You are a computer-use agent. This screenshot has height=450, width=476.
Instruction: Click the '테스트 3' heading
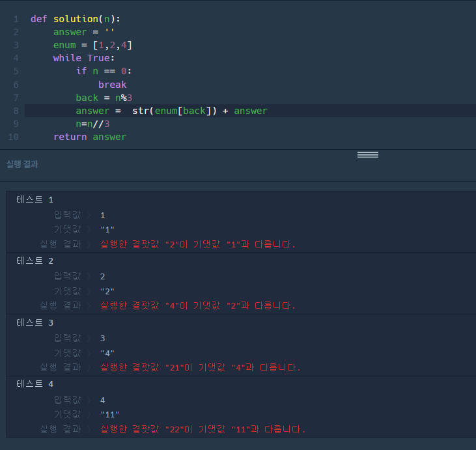coord(35,322)
